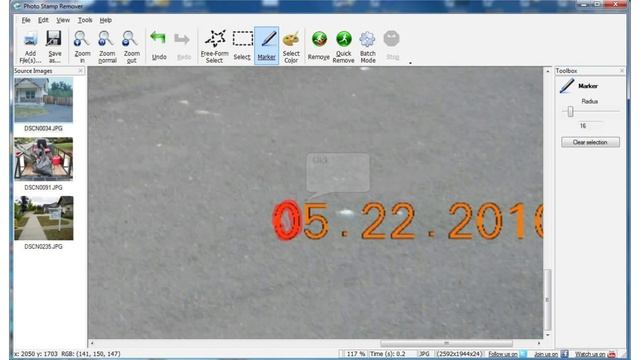
Task: Click the Time (s): 0.2 status text
Action: coord(387,354)
